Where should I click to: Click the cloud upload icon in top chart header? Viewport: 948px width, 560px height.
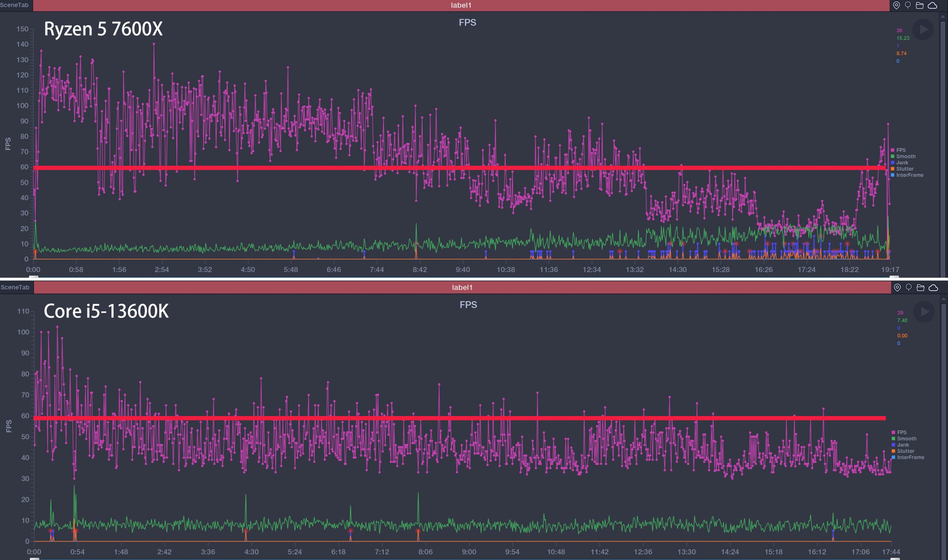point(932,5)
